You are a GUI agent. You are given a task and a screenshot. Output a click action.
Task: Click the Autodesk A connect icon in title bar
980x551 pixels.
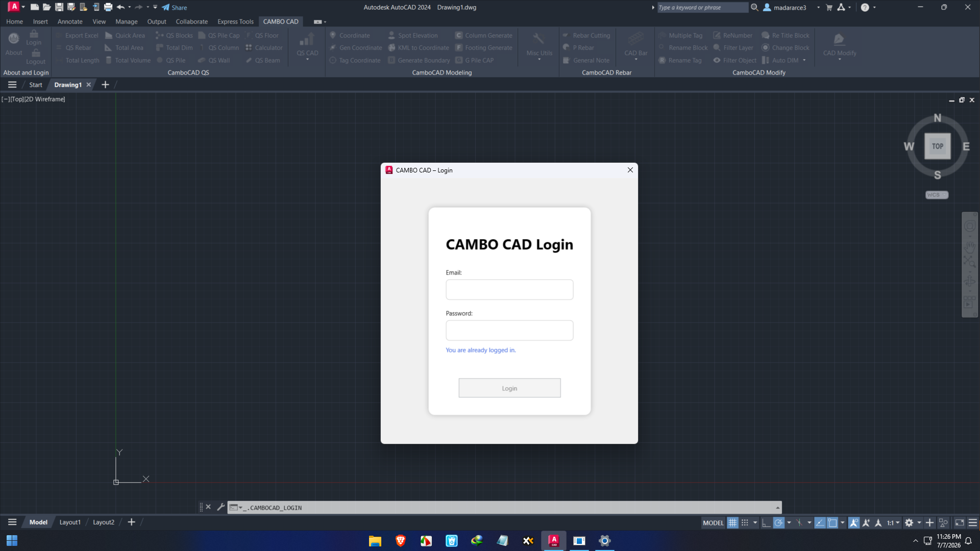[x=841, y=7]
